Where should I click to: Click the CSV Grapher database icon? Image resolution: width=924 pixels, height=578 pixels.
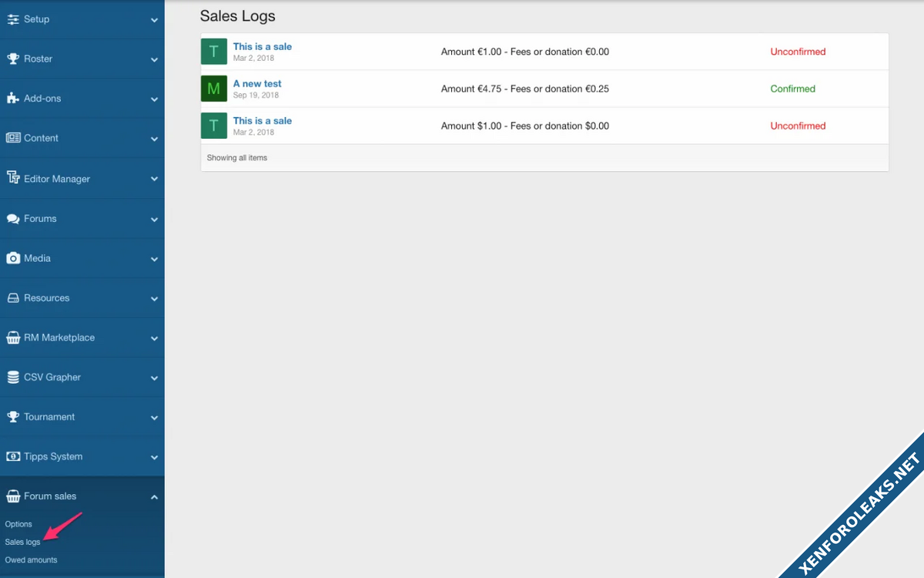(13, 378)
